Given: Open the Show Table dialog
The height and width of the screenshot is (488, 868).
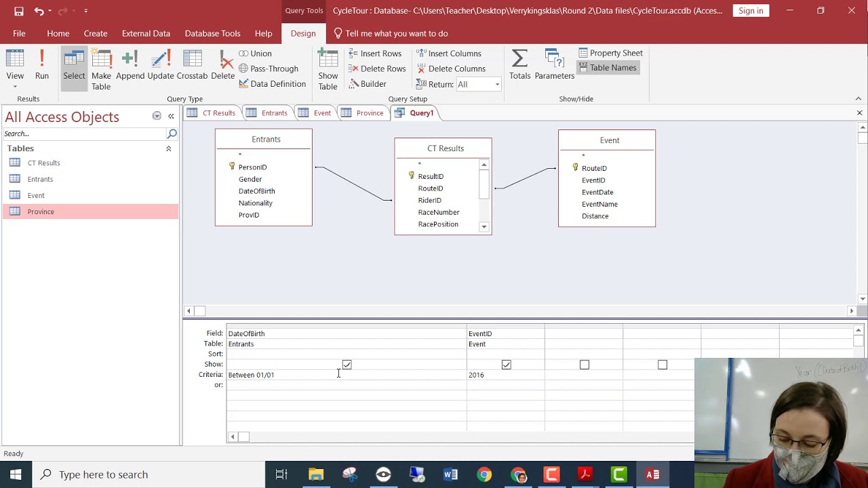Looking at the screenshot, I should coord(328,69).
